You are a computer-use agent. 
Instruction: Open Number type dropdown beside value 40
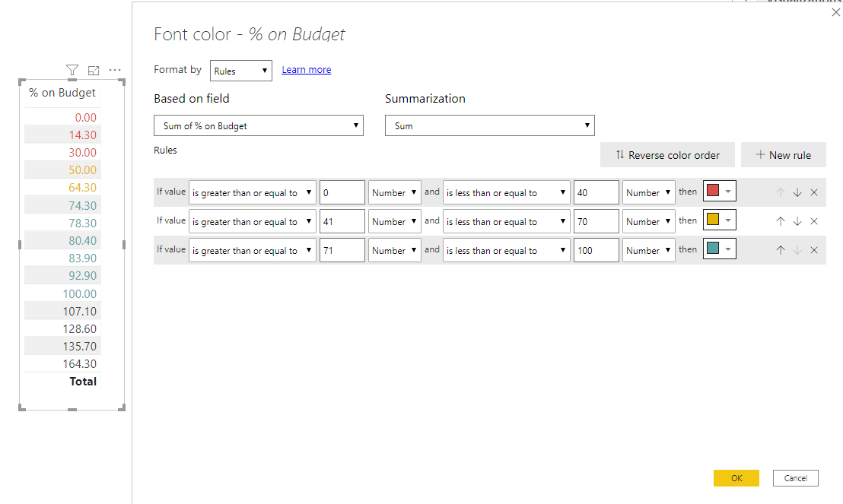coord(648,192)
